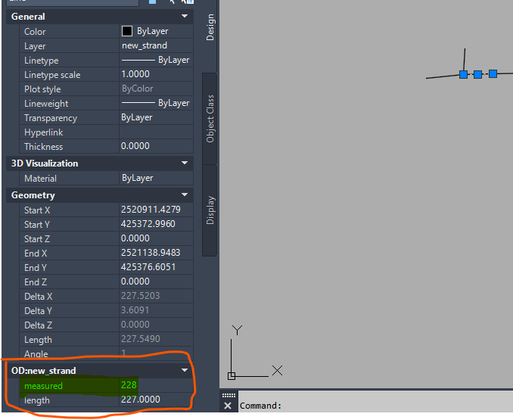Select the Start Z value field

(x=157, y=238)
